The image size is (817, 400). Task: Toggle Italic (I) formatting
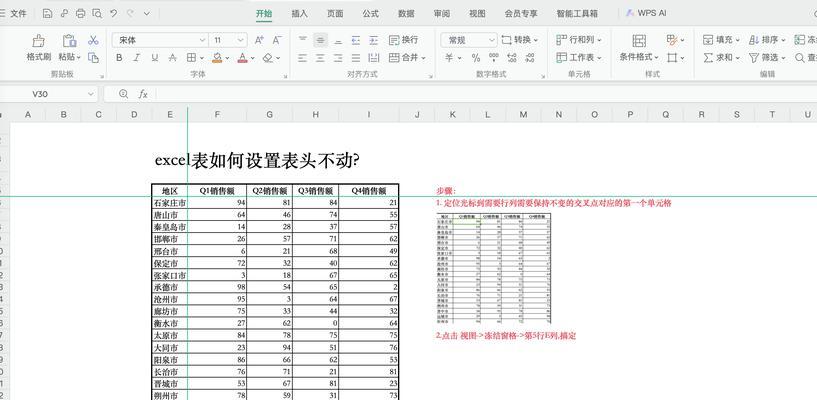137,58
